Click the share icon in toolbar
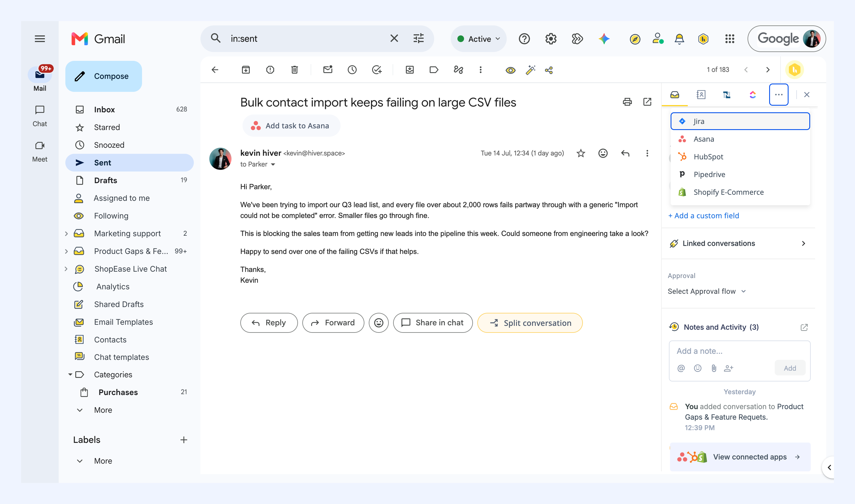 (x=549, y=70)
